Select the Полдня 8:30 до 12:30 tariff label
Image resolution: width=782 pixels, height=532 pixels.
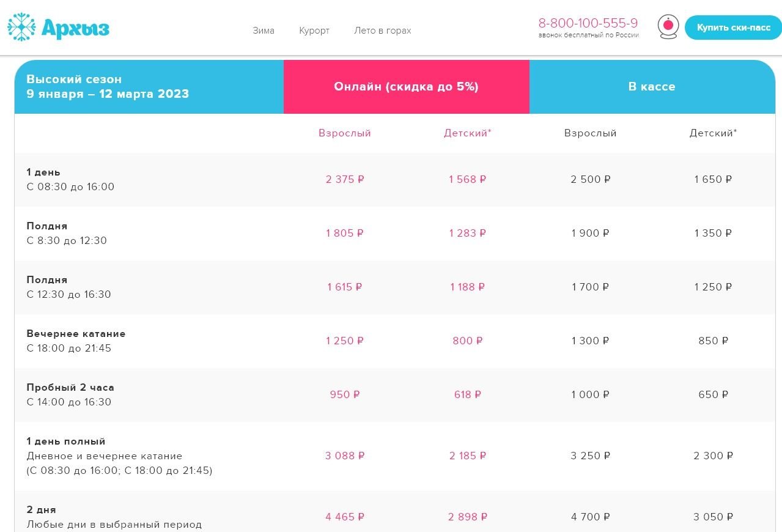click(67, 234)
